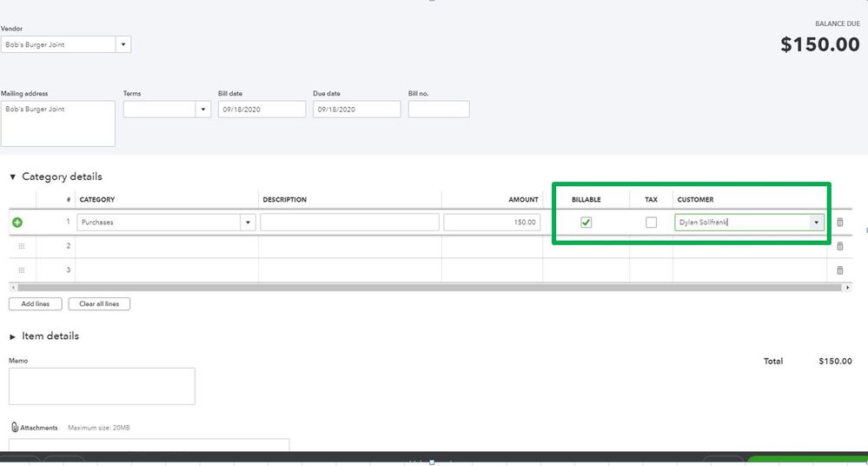Viewport: 868px width, 466px height.
Task: Collapse the Category details section
Action: coord(12,176)
